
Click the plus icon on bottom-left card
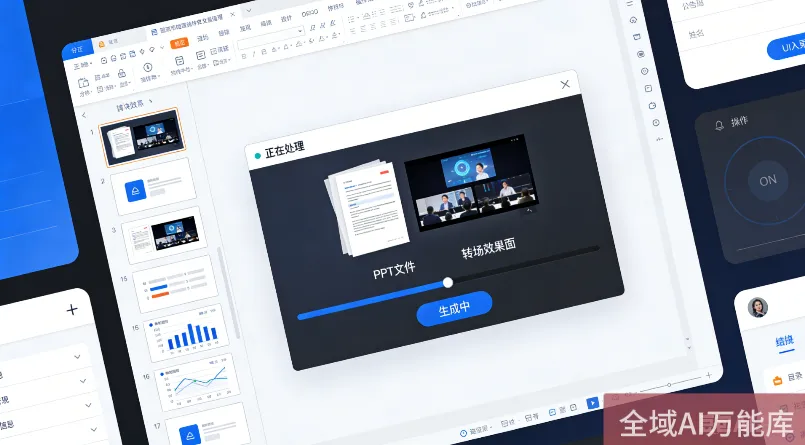72,309
